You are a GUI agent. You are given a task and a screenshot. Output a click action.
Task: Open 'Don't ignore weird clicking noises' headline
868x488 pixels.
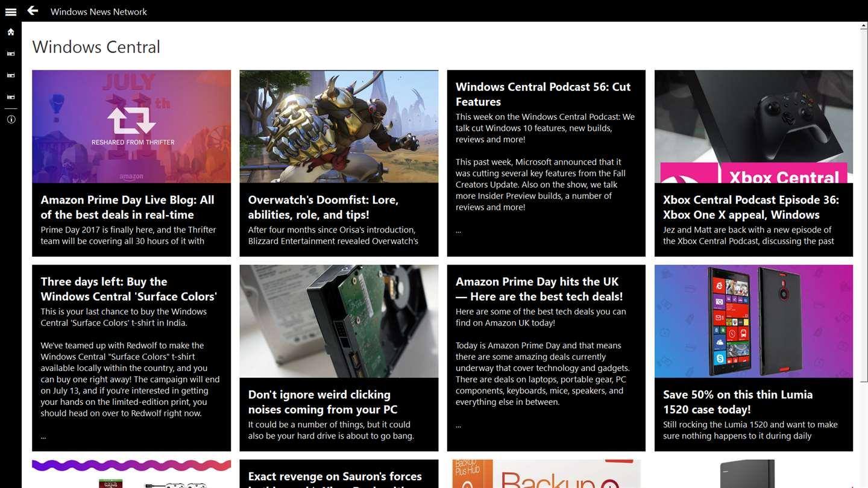point(323,402)
